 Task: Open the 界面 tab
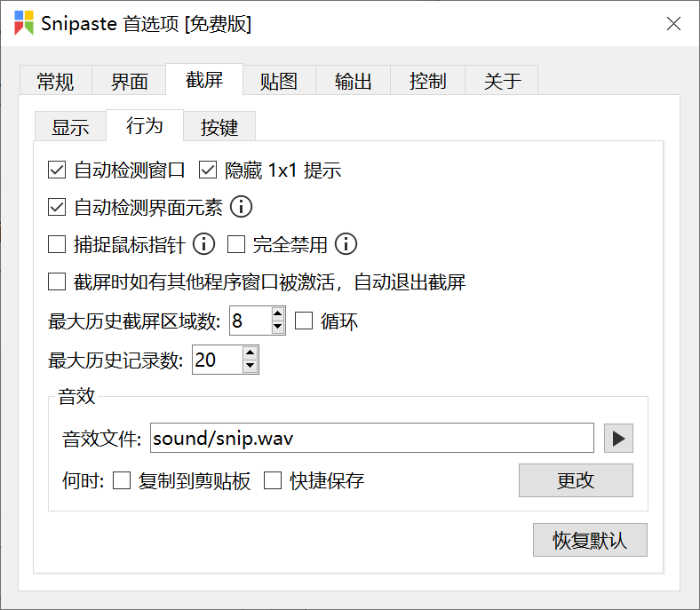coord(129,80)
